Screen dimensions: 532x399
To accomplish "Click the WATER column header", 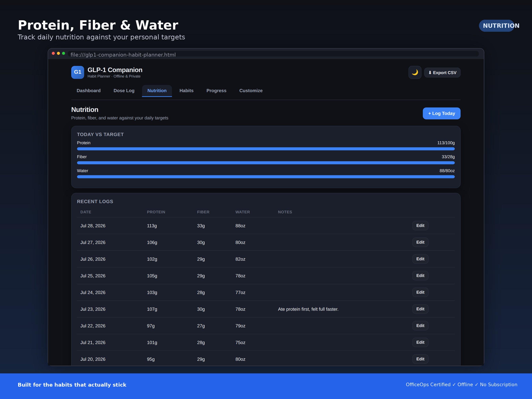I will click(x=242, y=212).
